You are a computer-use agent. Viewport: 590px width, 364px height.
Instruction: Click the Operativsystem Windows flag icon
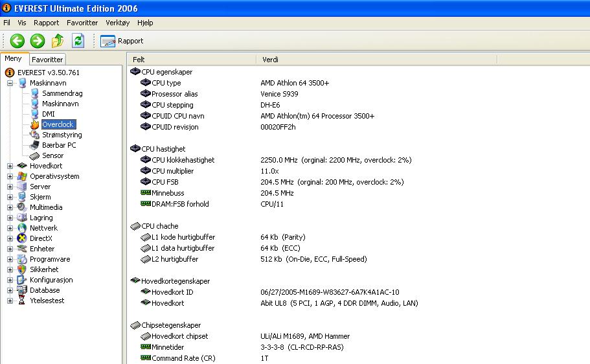coord(22,176)
